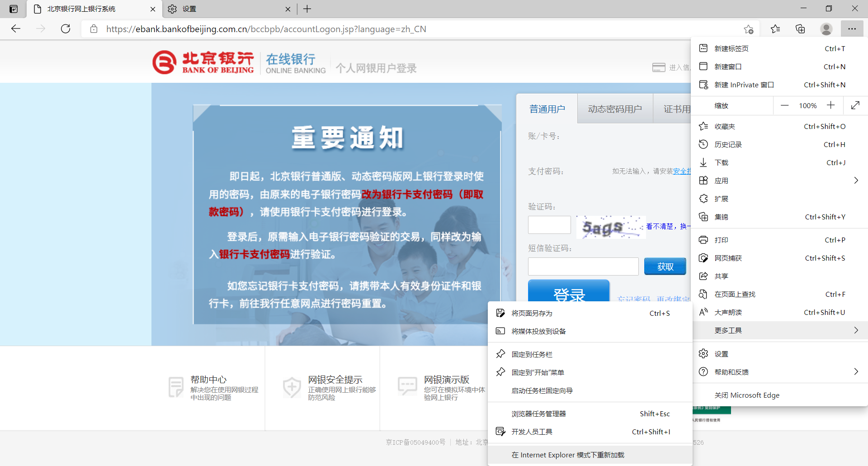Expand the 帮助和反馈 submenu
The height and width of the screenshot is (466, 868).
point(779,372)
